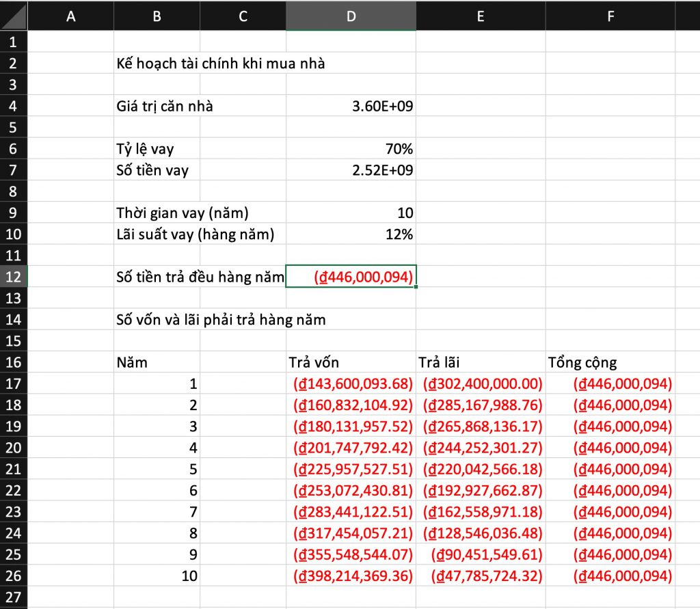
Task: Select row 4 header
Action: 14,106
